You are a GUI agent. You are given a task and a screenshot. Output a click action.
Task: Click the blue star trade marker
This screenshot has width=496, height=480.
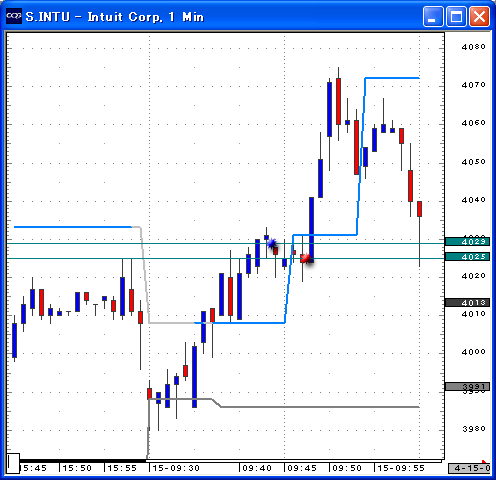tap(272, 243)
